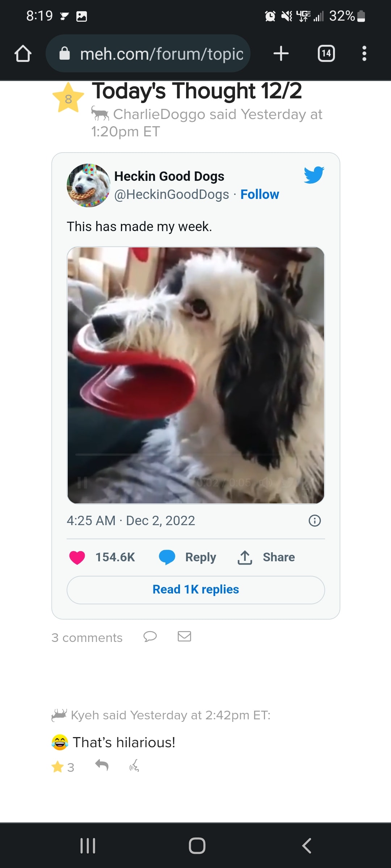The height and width of the screenshot is (868, 391).
Task: Tap the browser home icon
Action: (x=23, y=54)
